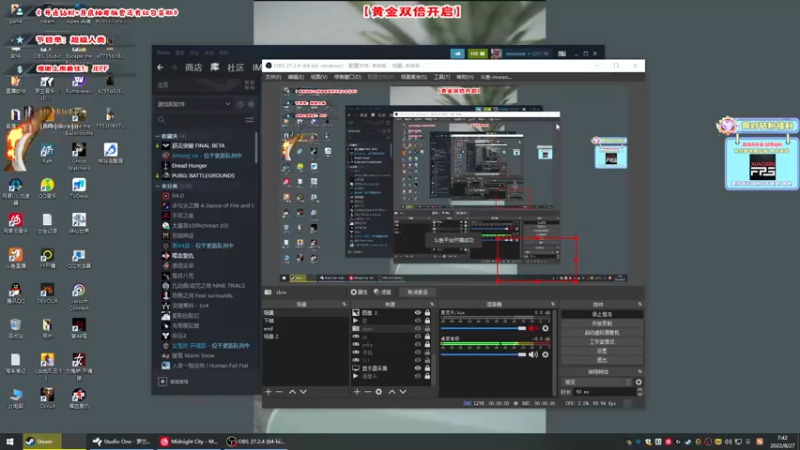800x450 pixels.
Task: Add a new scene with the plus icon
Action: (x=268, y=392)
